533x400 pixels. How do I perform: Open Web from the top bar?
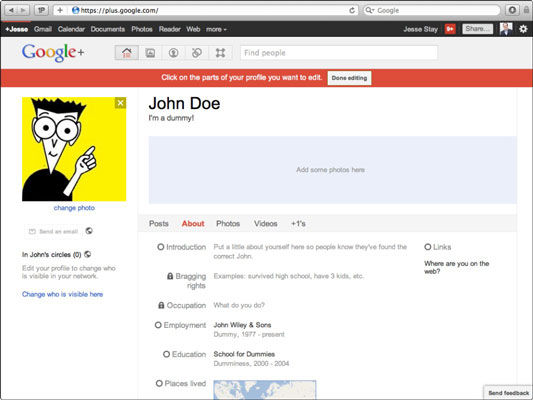click(193, 29)
